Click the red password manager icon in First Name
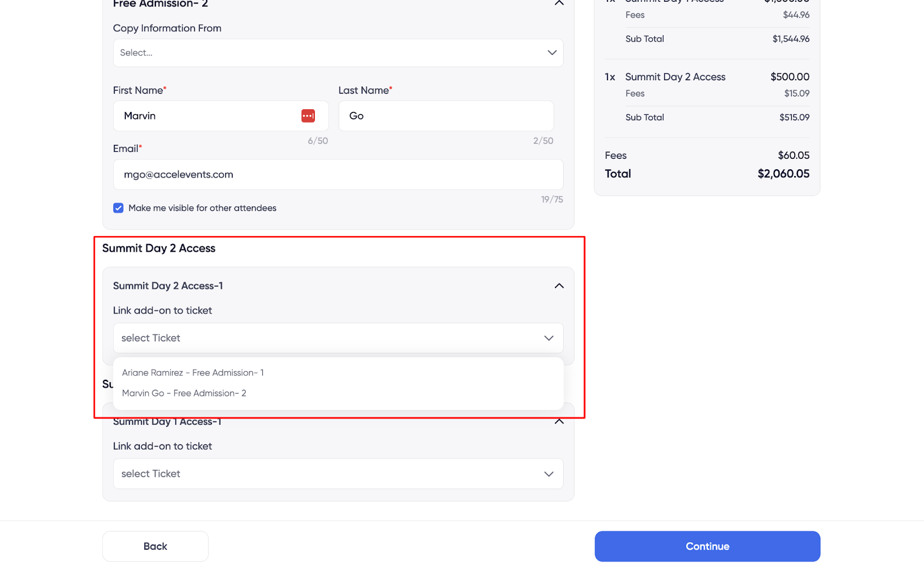Screen dimensions: 924x571 click(x=308, y=116)
